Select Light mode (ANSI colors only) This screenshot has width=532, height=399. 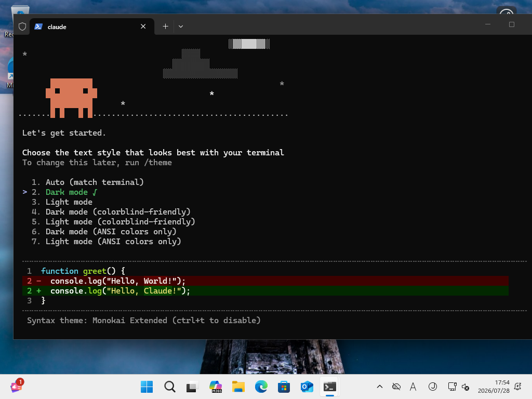click(107, 241)
